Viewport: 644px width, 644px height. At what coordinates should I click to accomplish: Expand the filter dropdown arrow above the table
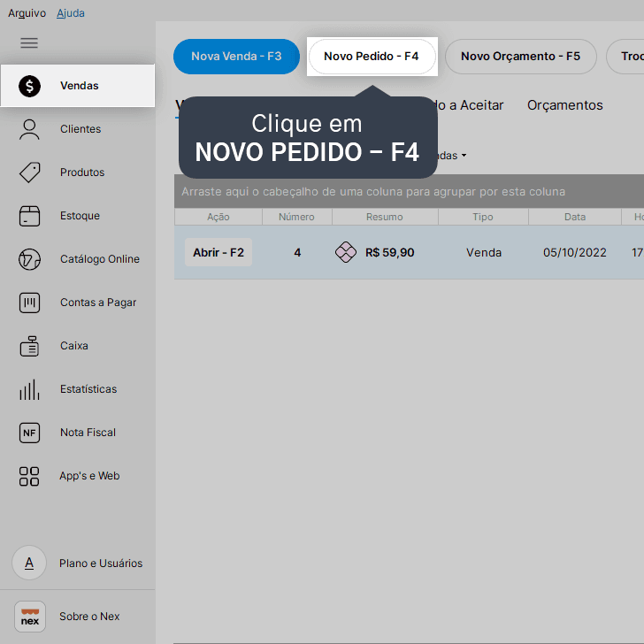click(x=464, y=156)
